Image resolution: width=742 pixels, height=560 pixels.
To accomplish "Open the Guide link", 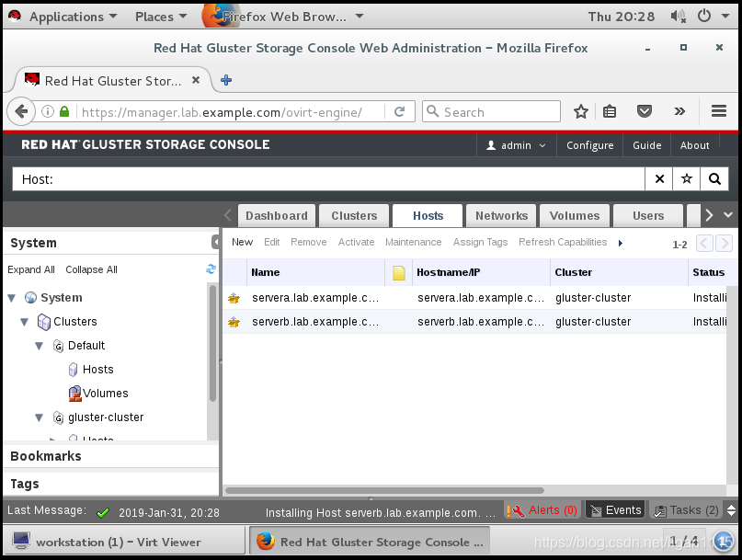I will (x=647, y=145).
